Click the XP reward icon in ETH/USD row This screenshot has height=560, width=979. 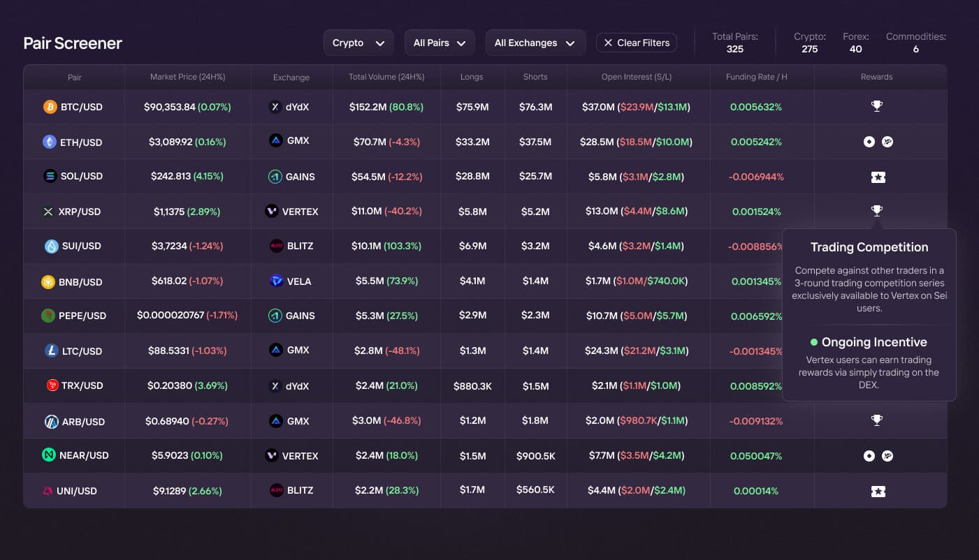coord(887,142)
